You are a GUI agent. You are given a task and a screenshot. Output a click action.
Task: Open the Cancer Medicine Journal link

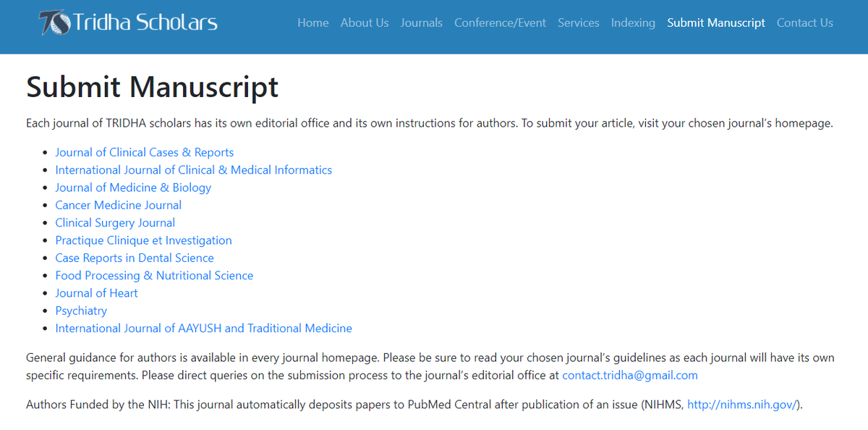point(119,205)
